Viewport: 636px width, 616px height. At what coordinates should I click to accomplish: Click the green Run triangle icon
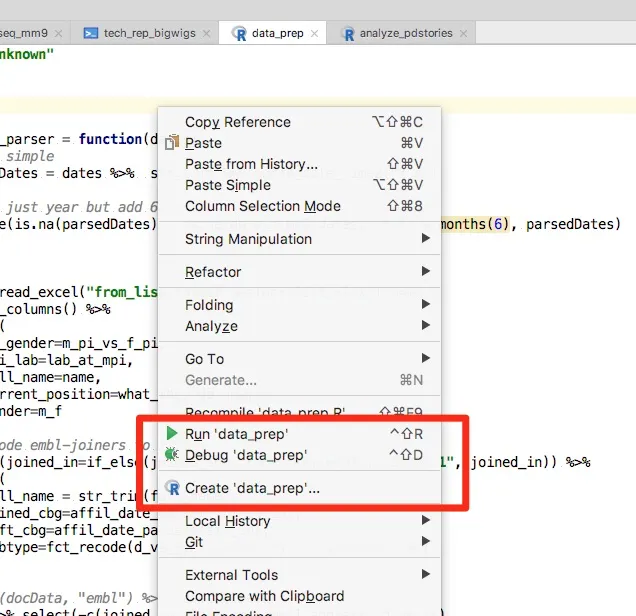point(172,433)
